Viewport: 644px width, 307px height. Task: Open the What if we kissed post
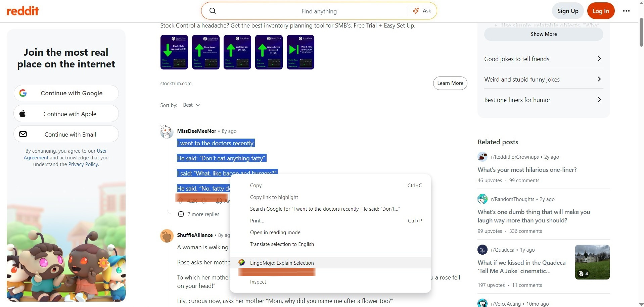521,267
